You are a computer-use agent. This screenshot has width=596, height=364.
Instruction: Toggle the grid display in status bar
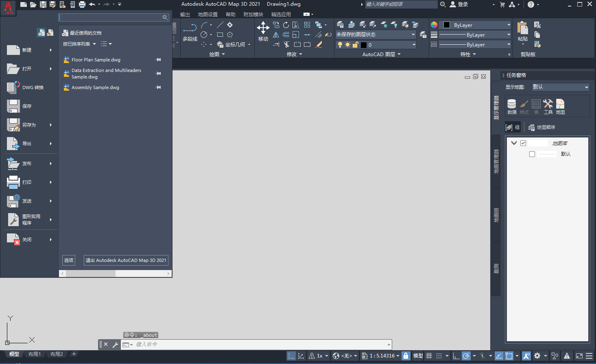click(429, 356)
